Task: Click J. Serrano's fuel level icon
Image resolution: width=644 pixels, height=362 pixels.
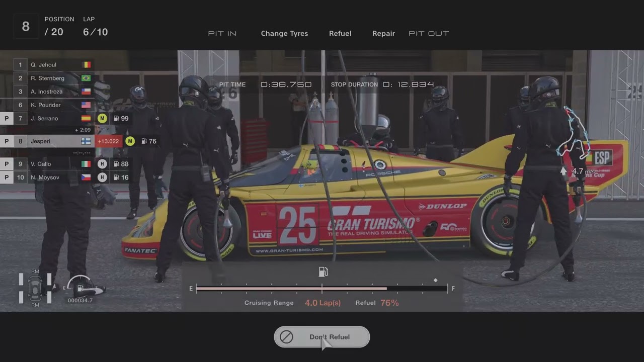Action: (116, 119)
